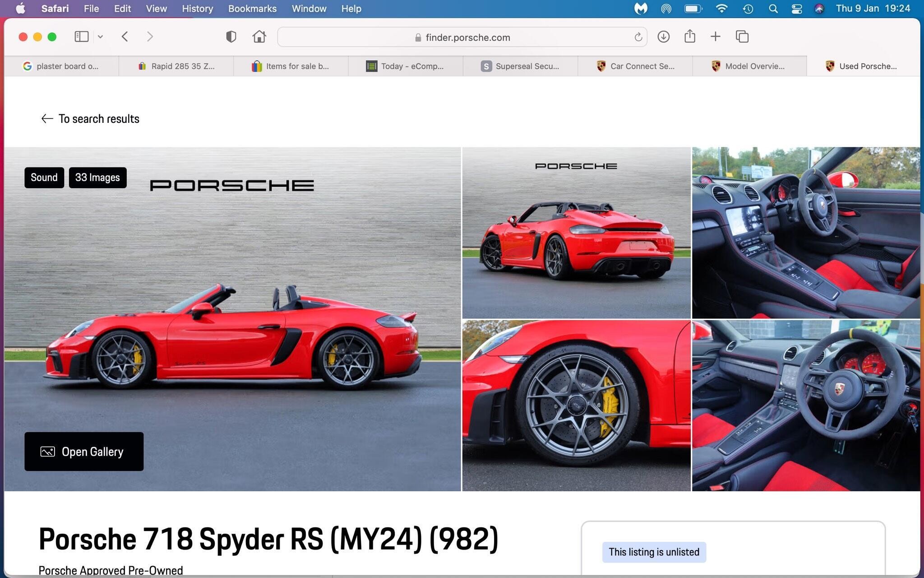
Task: Open the main side-profile car photo
Action: click(233, 319)
